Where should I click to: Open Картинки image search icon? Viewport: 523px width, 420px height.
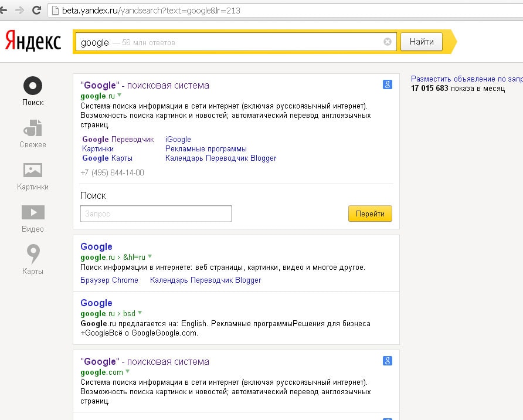point(33,171)
